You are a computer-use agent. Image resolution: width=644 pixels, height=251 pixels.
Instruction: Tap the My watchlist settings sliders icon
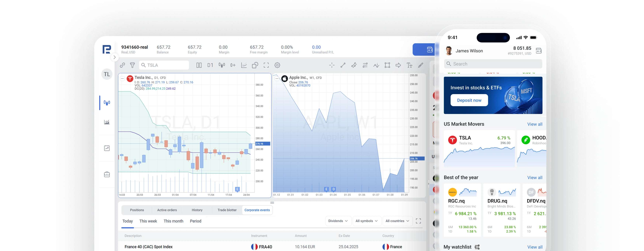pyautogui.click(x=477, y=247)
